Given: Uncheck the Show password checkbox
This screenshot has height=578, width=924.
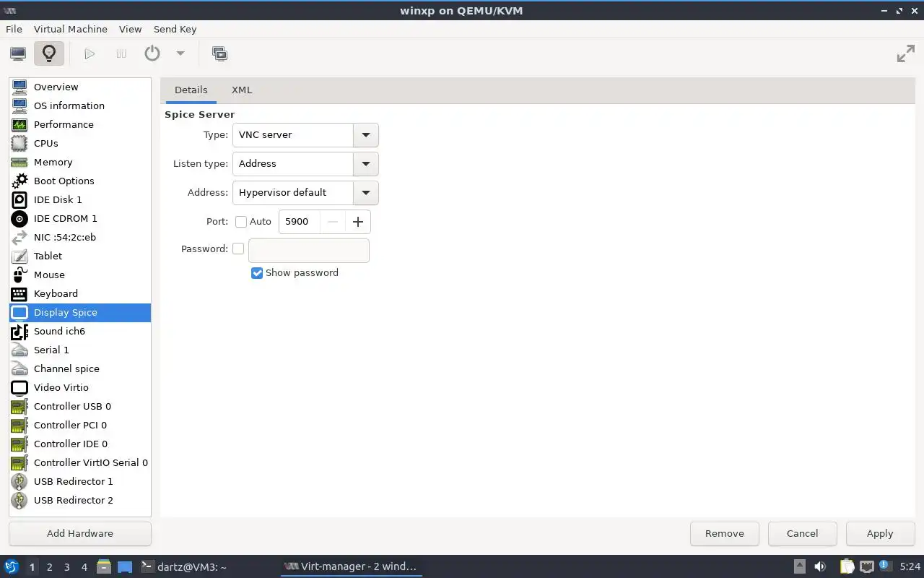Looking at the screenshot, I should coord(256,273).
